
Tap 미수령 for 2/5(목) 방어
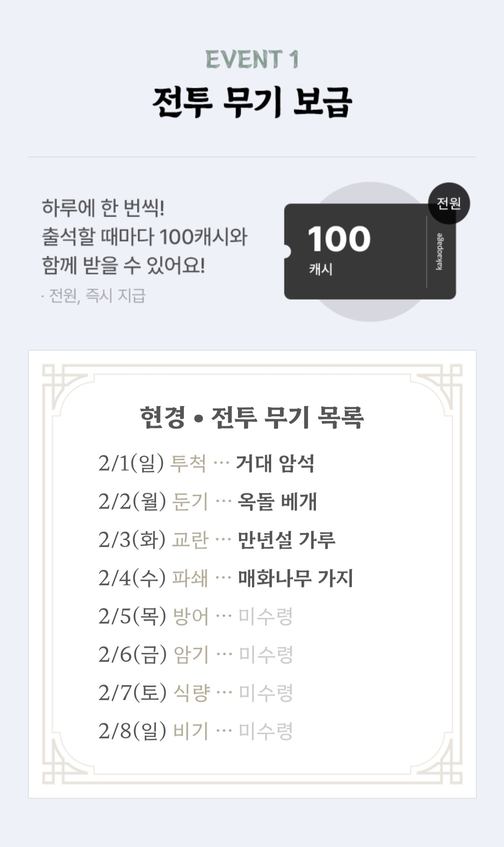pos(266,616)
